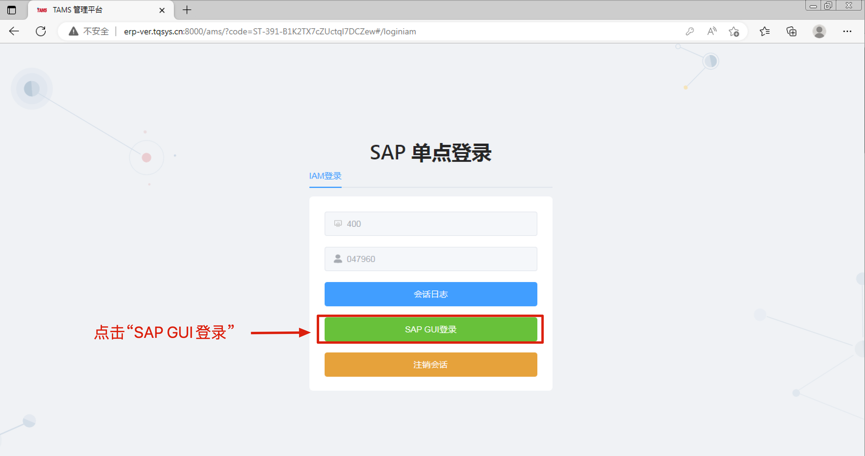
Task: Click the green SAP GUI登录 button
Action: point(431,329)
